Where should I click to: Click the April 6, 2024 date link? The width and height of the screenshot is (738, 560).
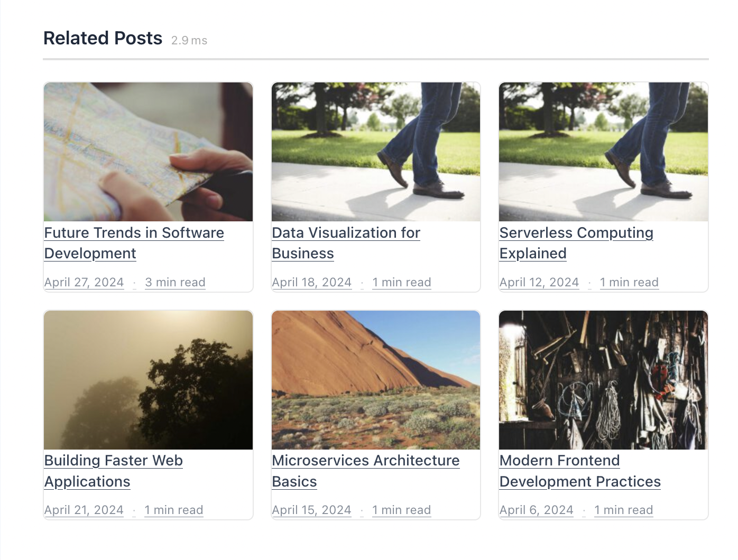tap(536, 510)
